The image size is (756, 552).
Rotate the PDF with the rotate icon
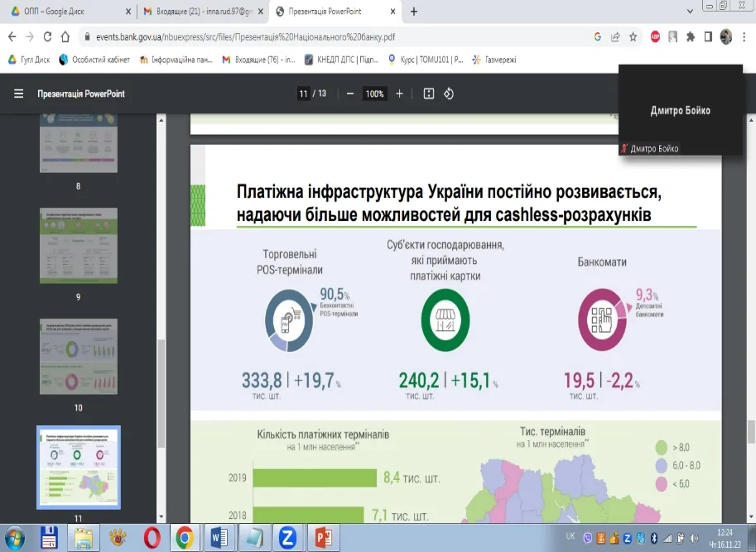tap(449, 94)
